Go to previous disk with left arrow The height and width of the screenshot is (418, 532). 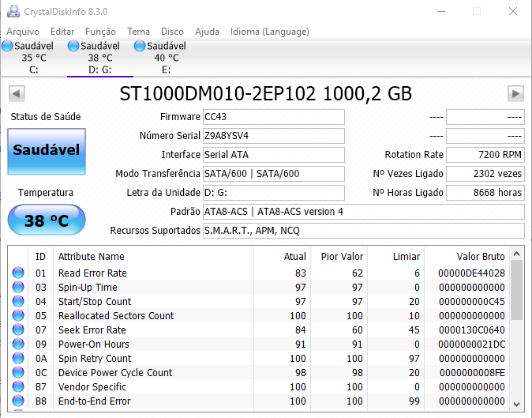click(17, 93)
